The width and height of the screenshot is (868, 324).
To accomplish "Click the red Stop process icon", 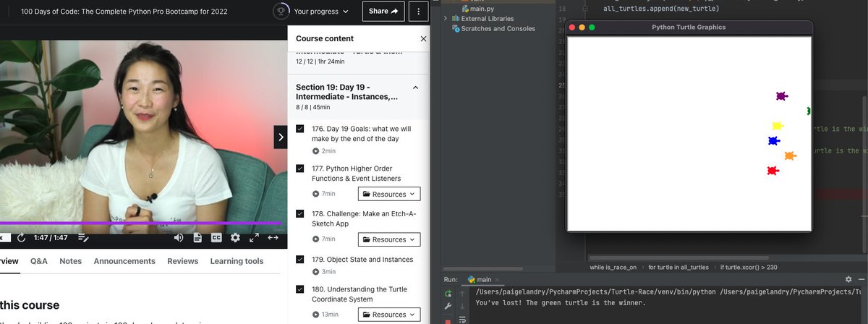I will pos(448,320).
